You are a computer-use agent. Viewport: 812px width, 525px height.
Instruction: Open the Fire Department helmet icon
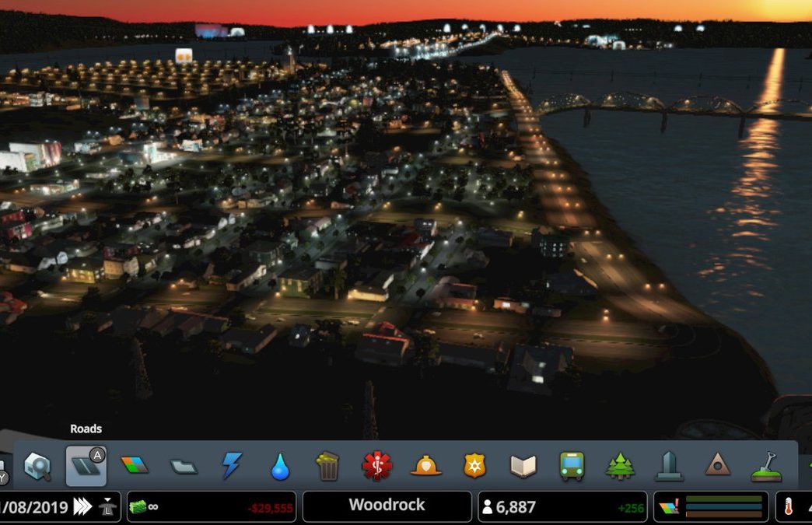[425, 465]
